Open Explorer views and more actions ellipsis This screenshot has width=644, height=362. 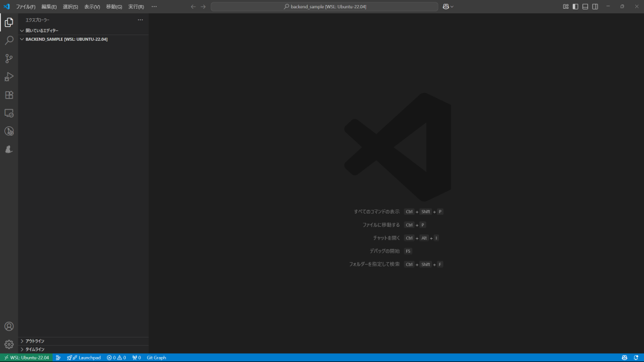pyautogui.click(x=140, y=19)
